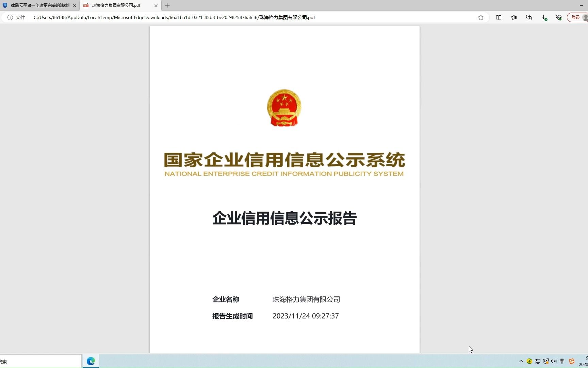Viewport: 588px width, 368px height.
Task: Open the screen projection tray icon
Action: pos(545,361)
